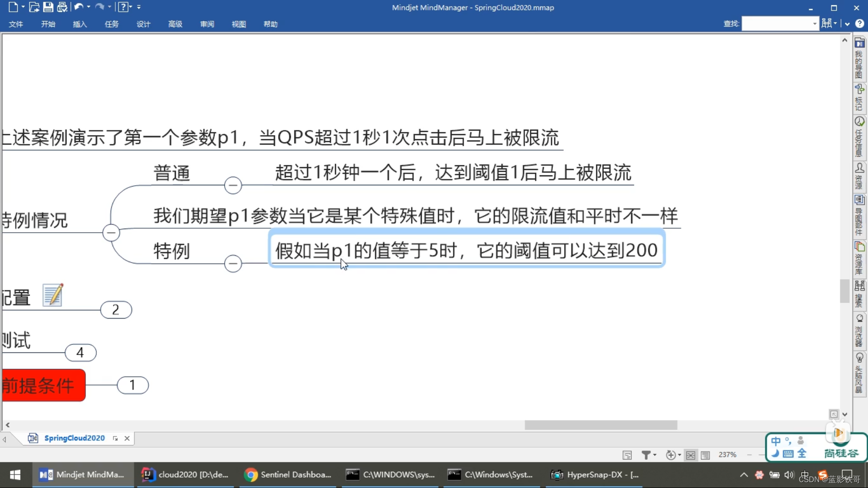This screenshot has height=488, width=868.
Task: Open the 插入 menu tab
Action: click(x=80, y=24)
